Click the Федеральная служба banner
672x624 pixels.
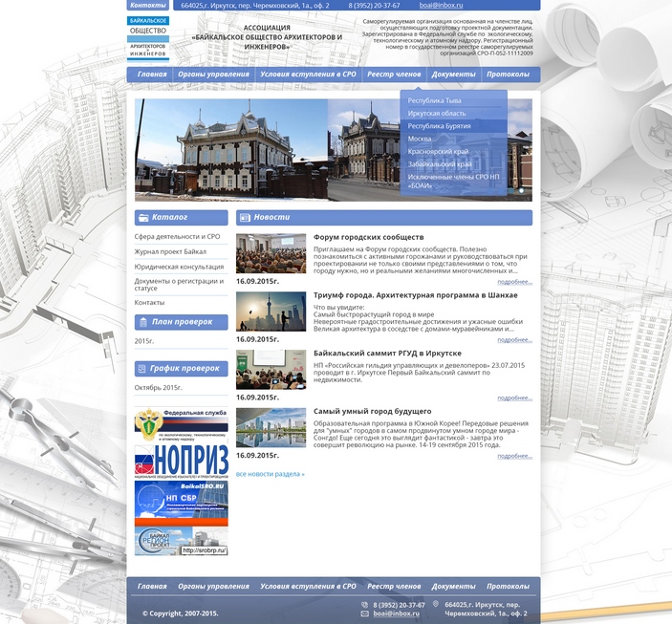(182, 424)
